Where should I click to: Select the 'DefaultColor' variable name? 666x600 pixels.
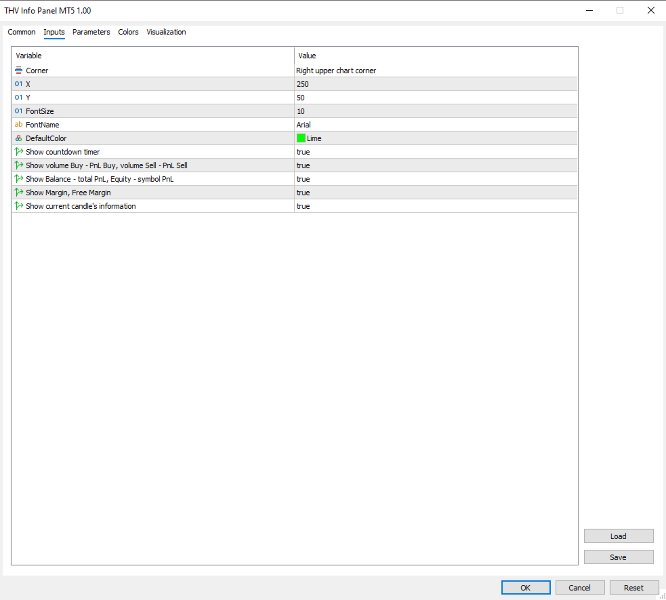click(46, 138)
